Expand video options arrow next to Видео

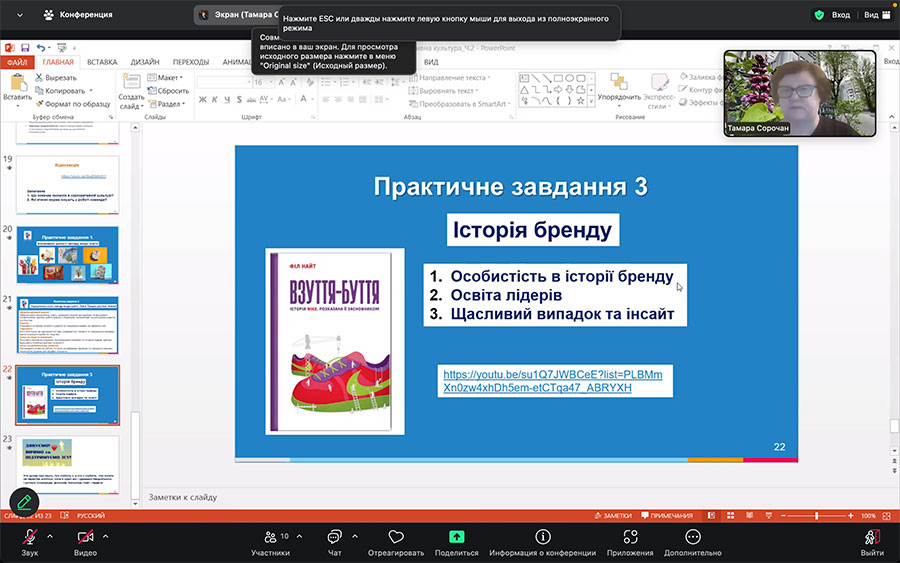pos(106,534)
